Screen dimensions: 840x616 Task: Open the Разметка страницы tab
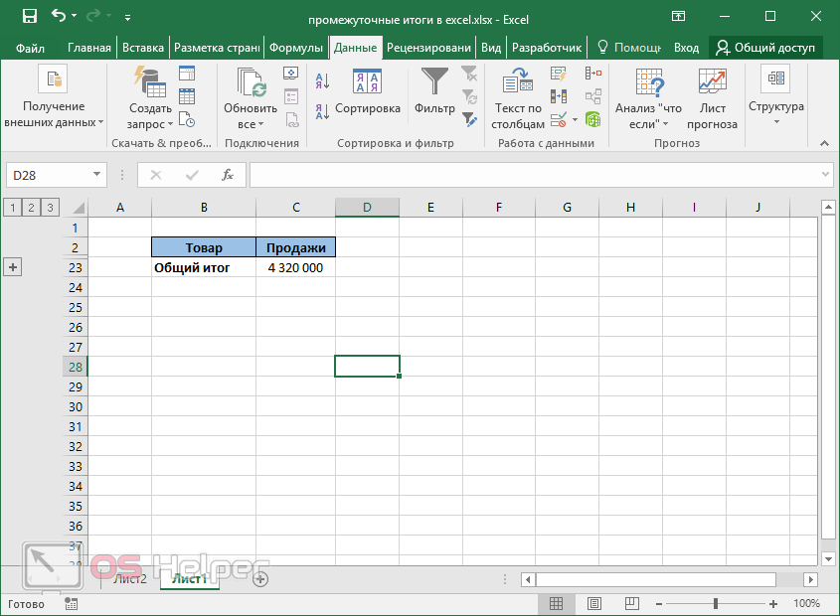217,48
